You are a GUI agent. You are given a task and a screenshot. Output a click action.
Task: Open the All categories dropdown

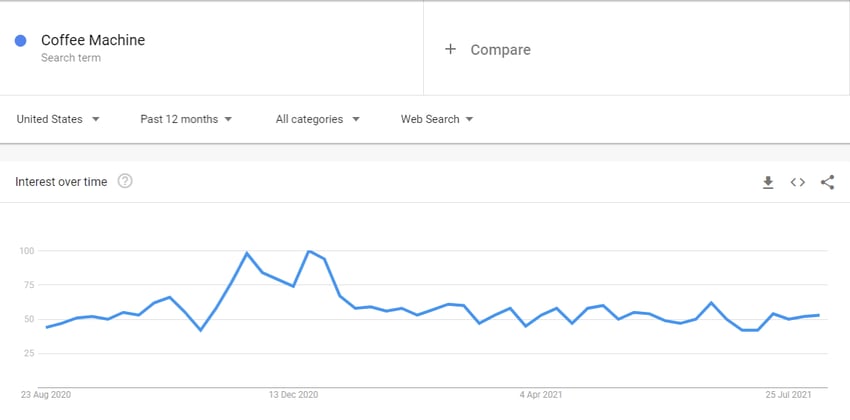point(318,119)
